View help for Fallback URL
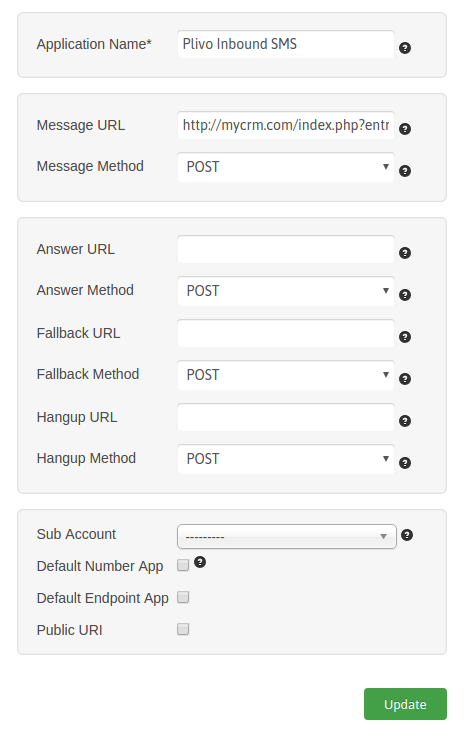Image resolution: width=470 pixels, height=736 pixels. [x=405, y=337]
